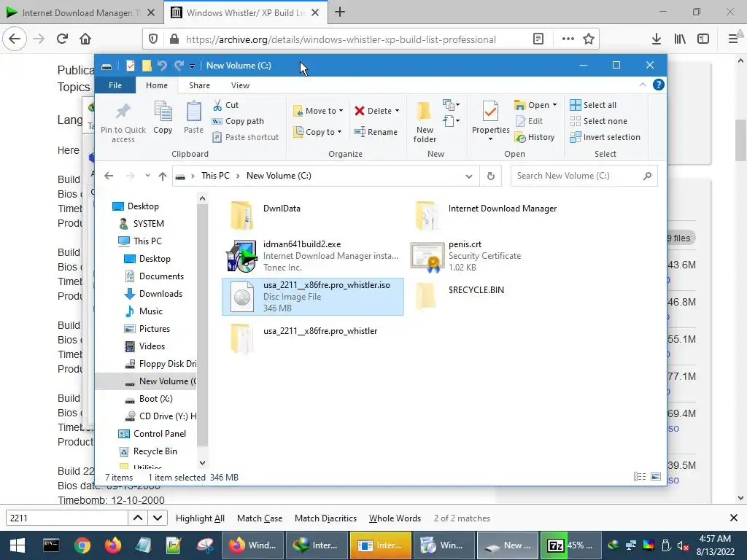
Task: Select Downloads in navigation pane
Action: point(160,294)
